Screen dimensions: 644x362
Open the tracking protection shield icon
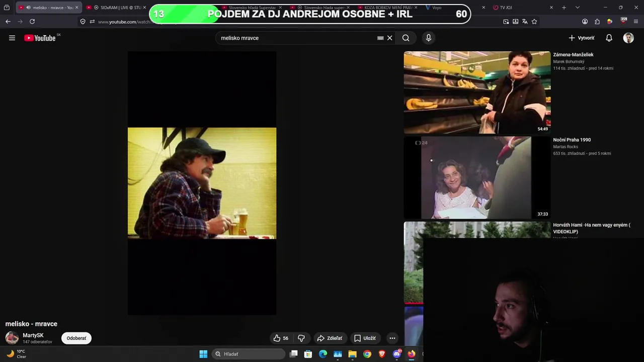pos(83,22)
